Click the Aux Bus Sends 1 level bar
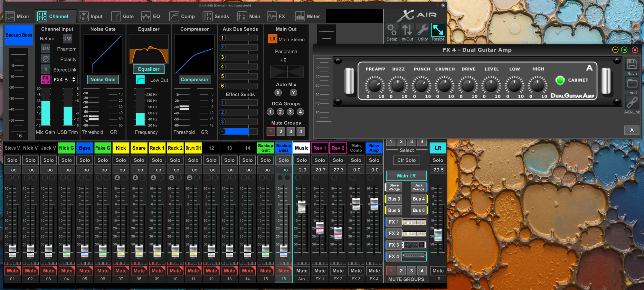This screenshot has width=644, height=290. tap(239, 38)
